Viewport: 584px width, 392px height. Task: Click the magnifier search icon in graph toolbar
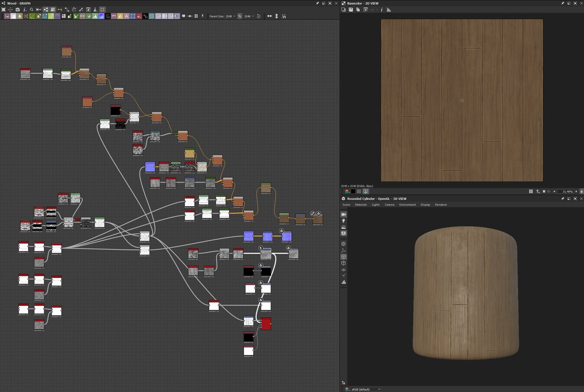pos(31,9)
